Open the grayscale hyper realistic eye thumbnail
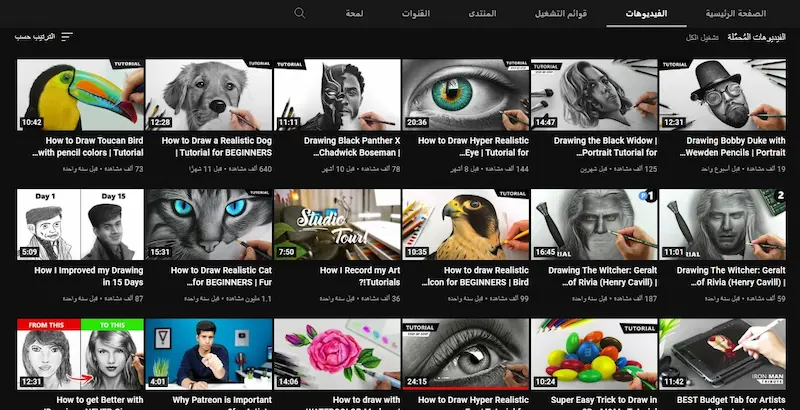 click(466, 354)
